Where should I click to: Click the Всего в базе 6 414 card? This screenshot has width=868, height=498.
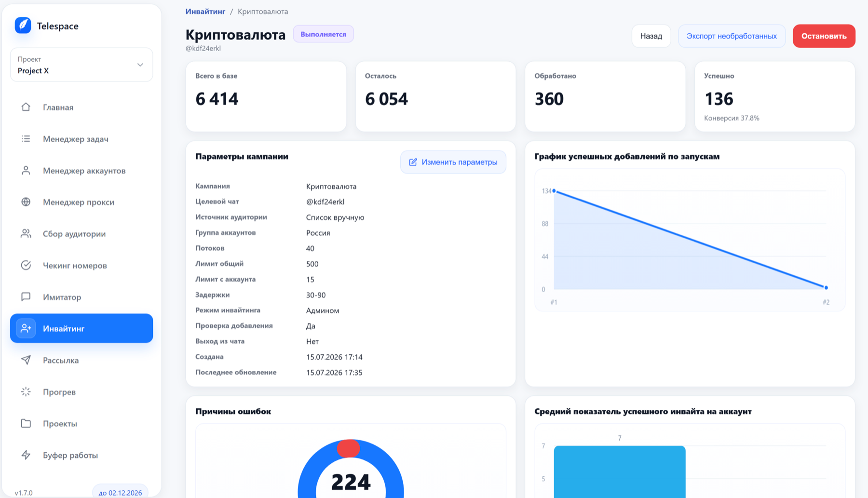[266, 96]
